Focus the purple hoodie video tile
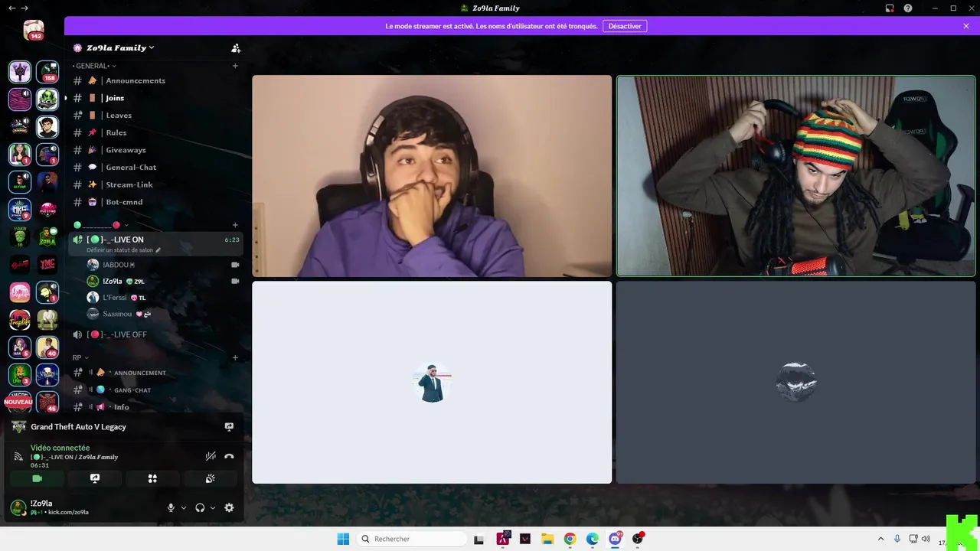This screenshot has height=551, width=980. (x=432, y=176)
